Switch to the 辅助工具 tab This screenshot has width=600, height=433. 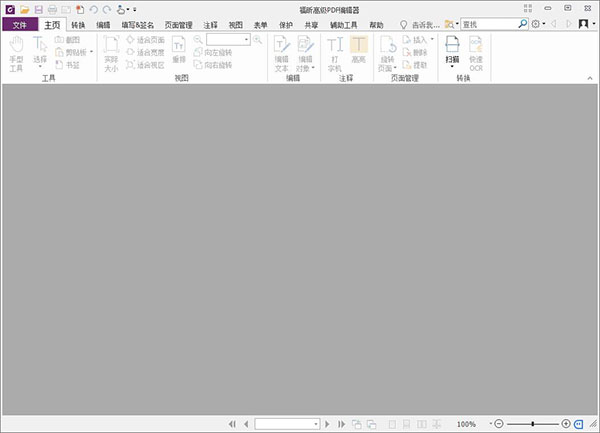pyautogui.click(x=344, y=25)
